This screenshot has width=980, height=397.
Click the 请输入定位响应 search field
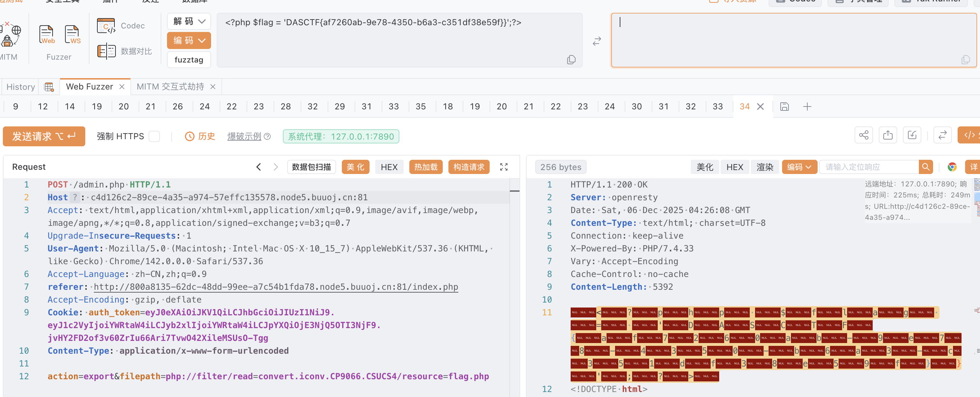pyautogui.click(x=869, y=167)
